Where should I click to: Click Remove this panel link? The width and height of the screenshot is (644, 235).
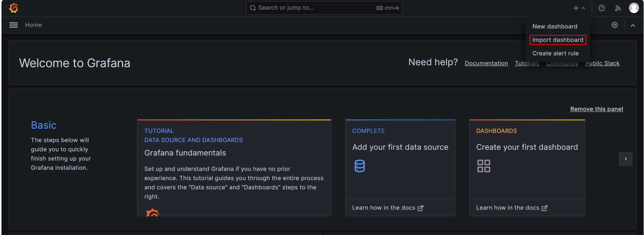(596, 109)
